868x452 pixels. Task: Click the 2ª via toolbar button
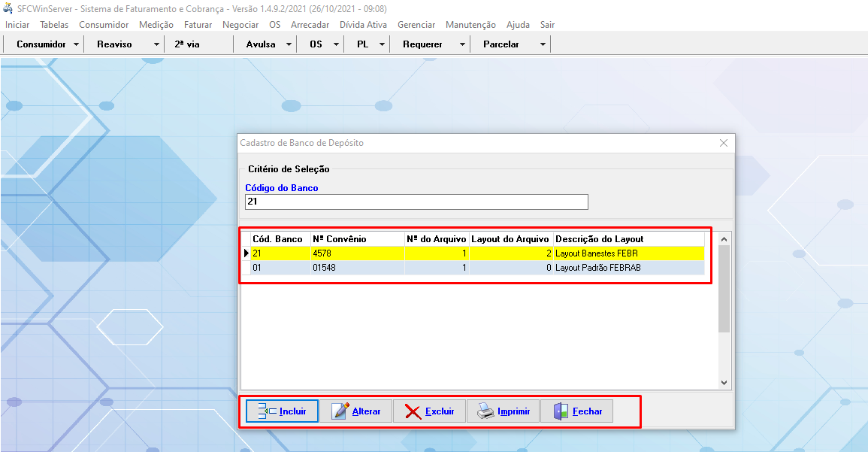tap(187, 44)
